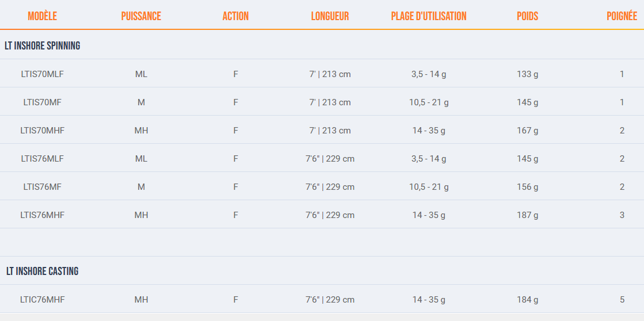644x321 pixels.
Task: Click the POIDS column header
Action: [x=527, y=16]
